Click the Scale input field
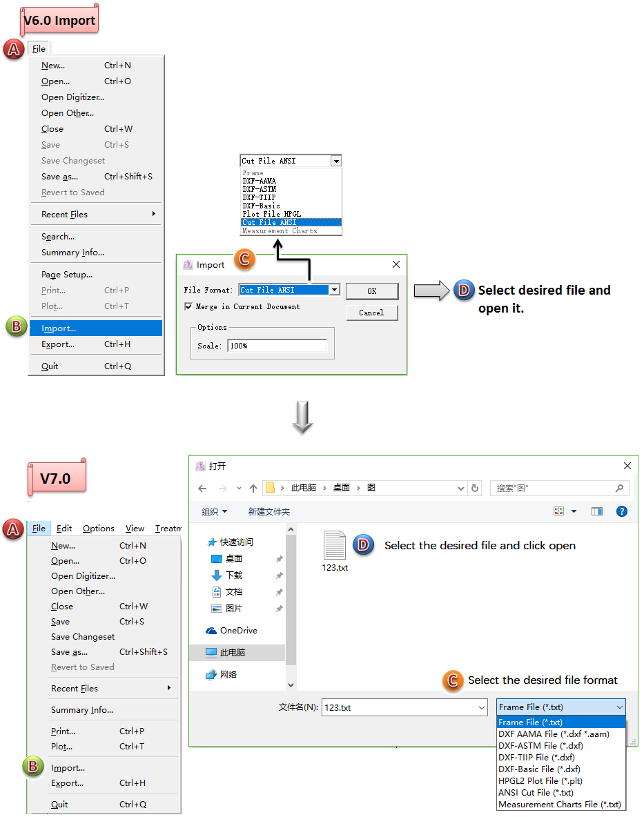 [277, 346]
